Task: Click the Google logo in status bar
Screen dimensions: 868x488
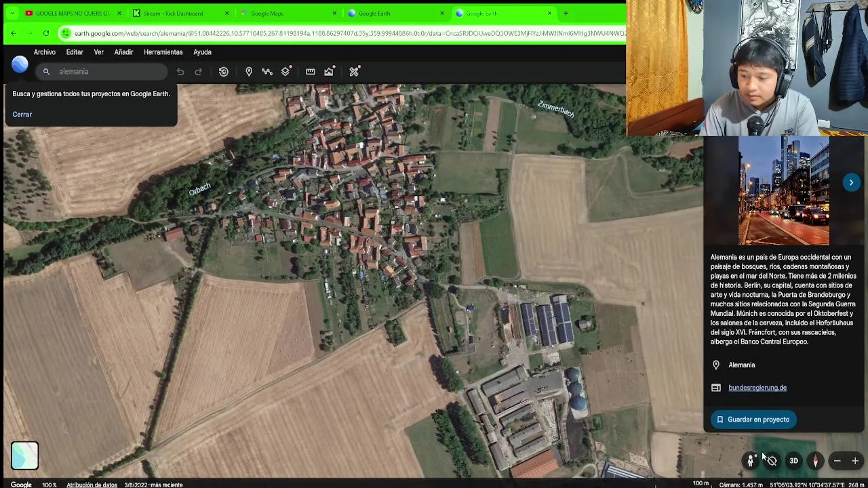Action: [x=21, y=485]
